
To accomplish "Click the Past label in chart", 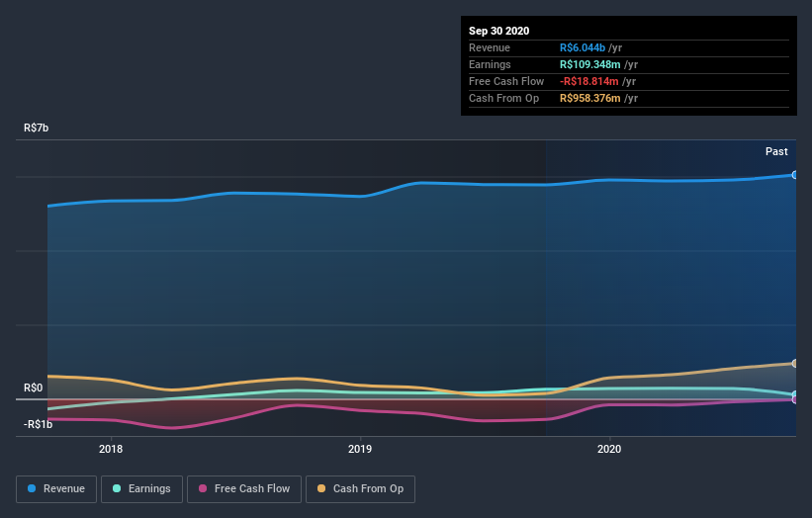I will [x=776, y=151].
